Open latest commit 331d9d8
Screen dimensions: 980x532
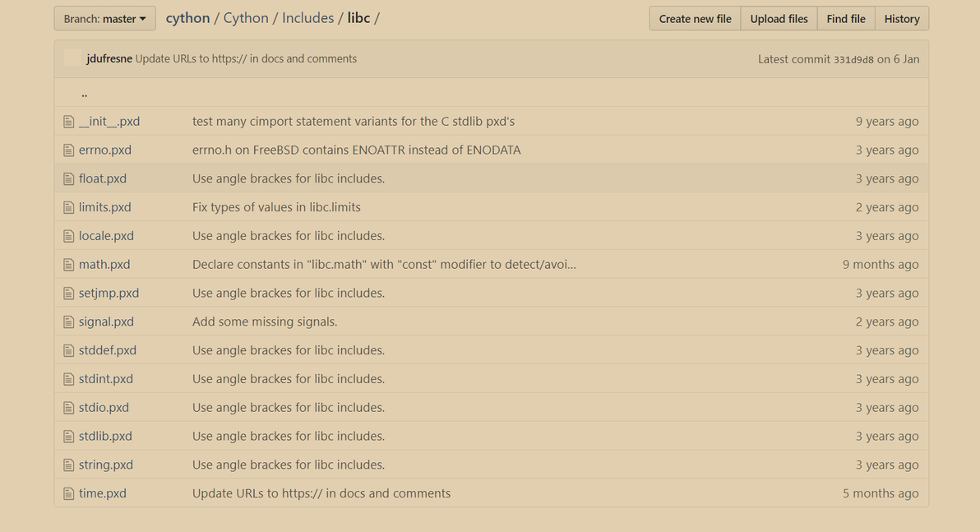pos(853,59)
